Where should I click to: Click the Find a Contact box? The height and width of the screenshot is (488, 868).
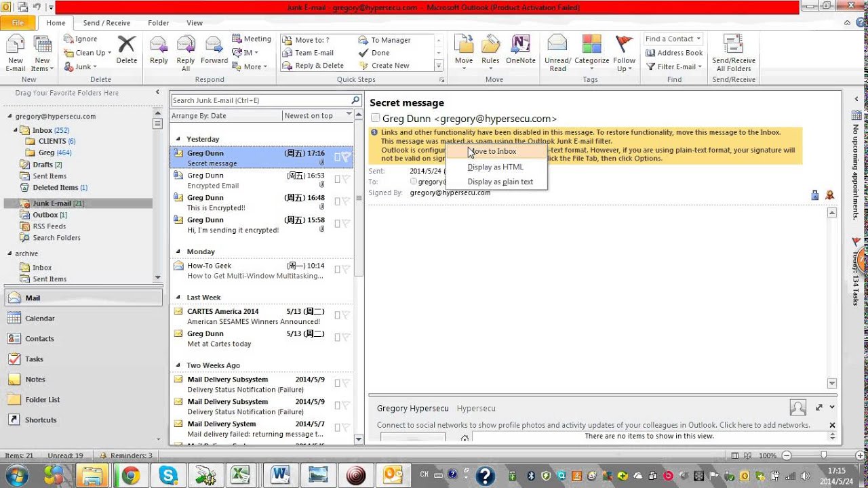673,39
